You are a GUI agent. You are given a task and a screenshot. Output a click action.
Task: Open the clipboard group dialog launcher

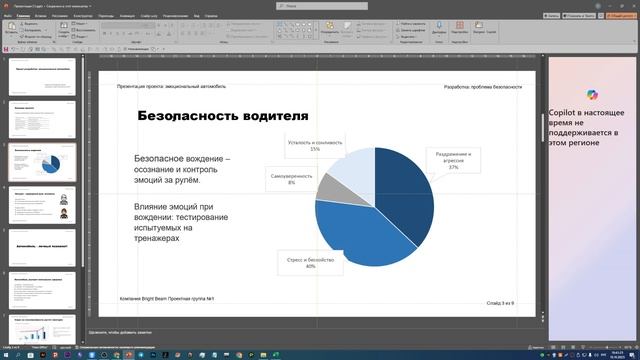[54, 42]
